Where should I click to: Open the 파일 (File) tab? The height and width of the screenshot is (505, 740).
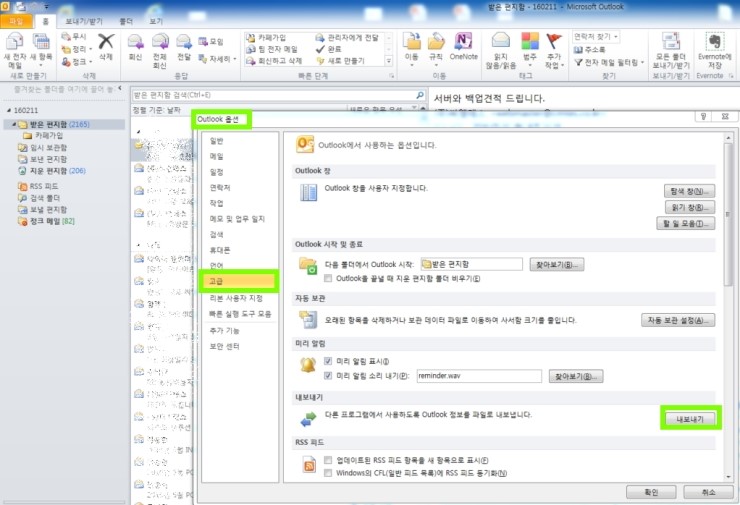point(16,21)
